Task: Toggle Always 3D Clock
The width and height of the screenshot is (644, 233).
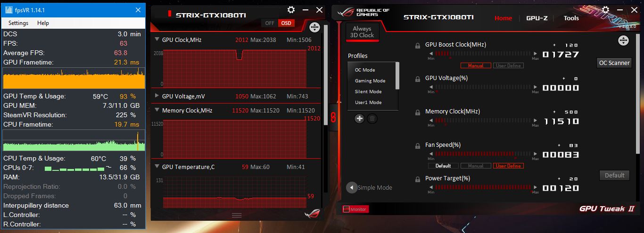Action: 362,32
